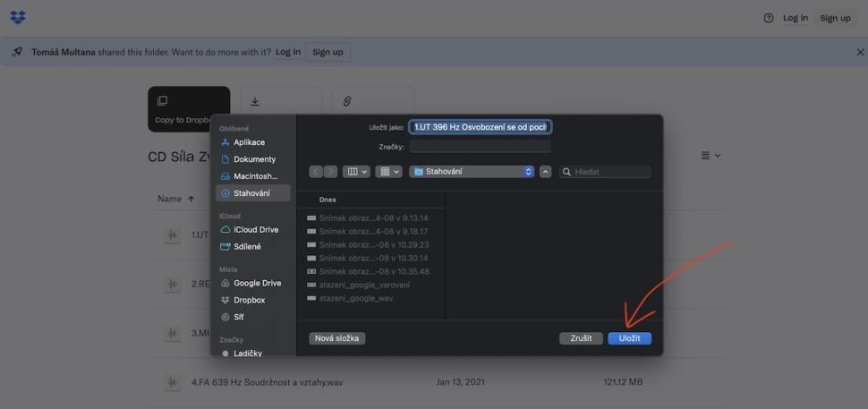Open the grid grouping options dropdown

point(389,172)
